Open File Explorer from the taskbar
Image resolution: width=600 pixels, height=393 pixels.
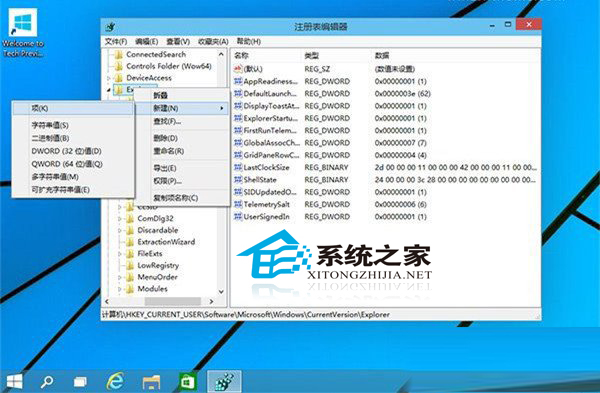click(151, 382)
